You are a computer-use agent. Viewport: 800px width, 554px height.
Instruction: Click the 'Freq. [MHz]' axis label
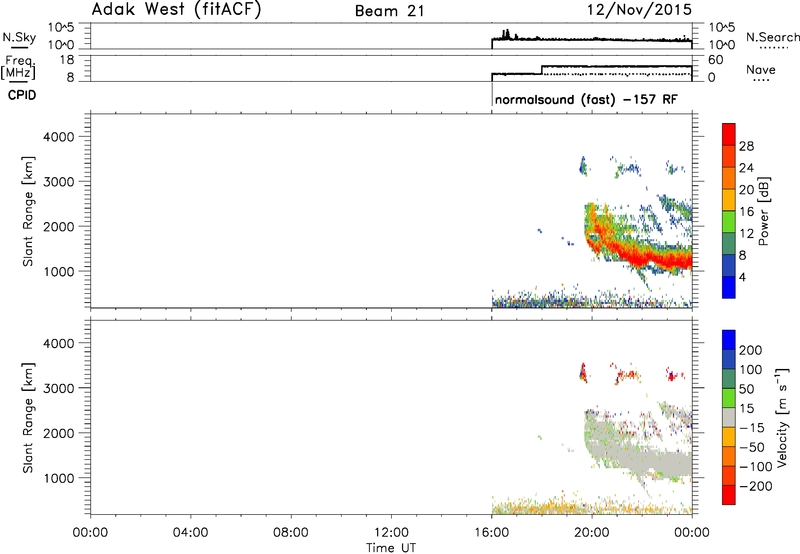(19, 67)
